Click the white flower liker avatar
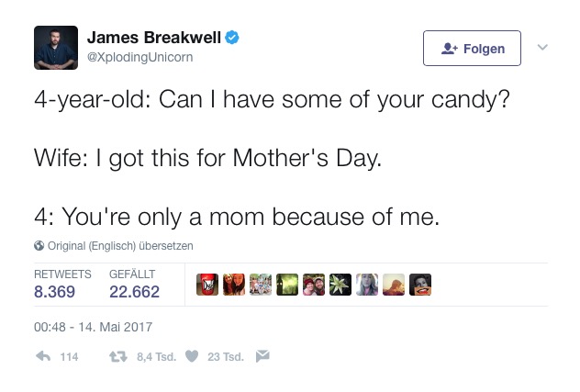The image size is (580, 392). tap(340, 285)
